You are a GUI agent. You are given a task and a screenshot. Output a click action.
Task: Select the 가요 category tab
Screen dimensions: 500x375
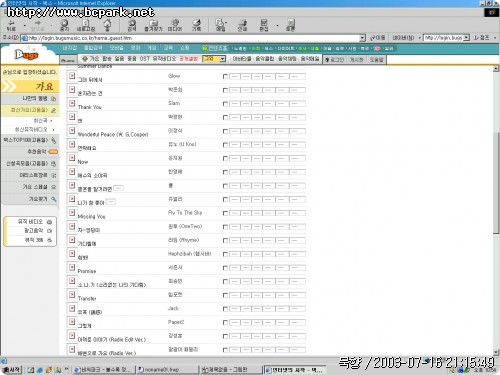[x=94, y=59]
